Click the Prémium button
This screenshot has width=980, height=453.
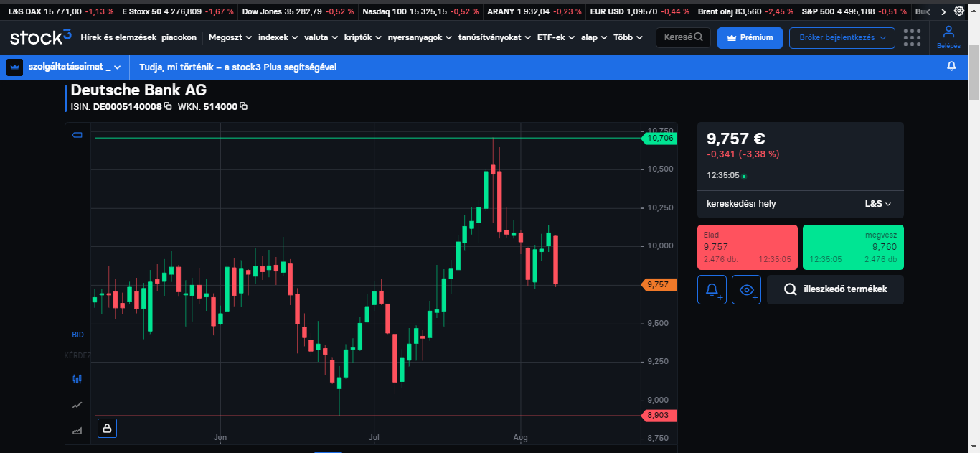click(x=750, y=37)
